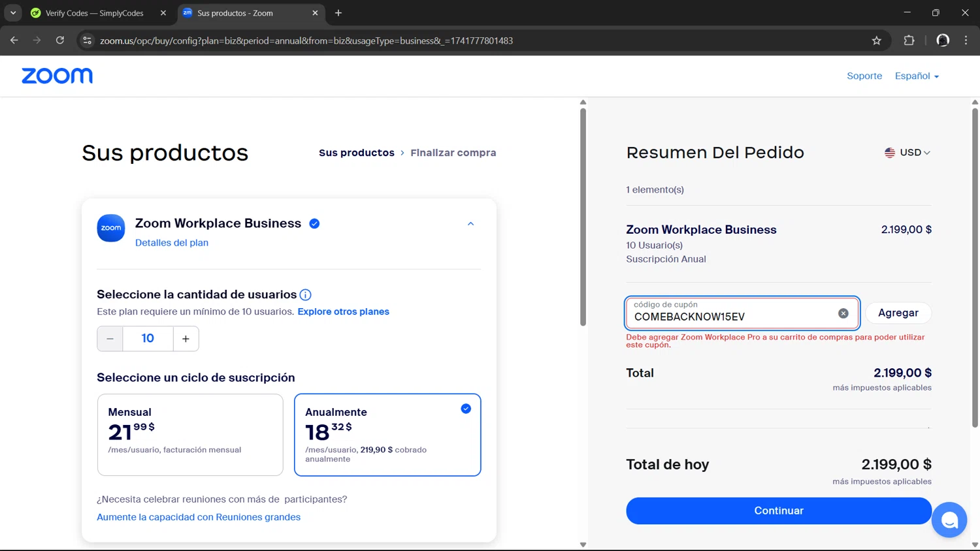Open the USD currency dropdown

coord(907,153)
